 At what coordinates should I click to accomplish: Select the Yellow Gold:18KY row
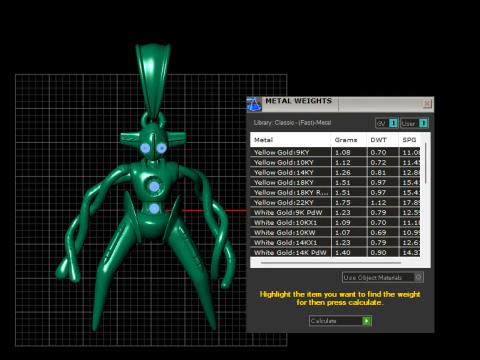click(335, 182)
